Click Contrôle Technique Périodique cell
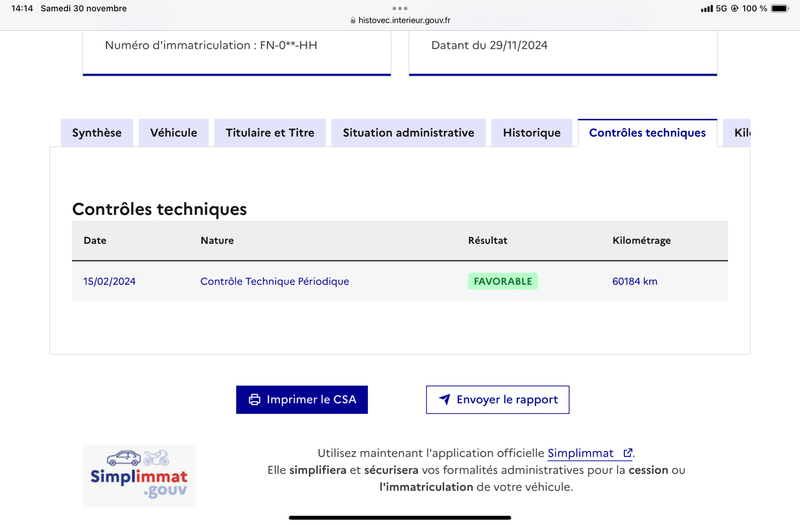The image size is (800, 525). pyautogui.click(x=274, y=281)
